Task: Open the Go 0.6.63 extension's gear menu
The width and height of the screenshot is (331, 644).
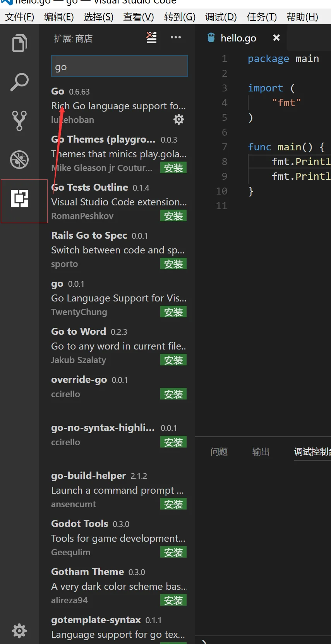Action: 178,119
